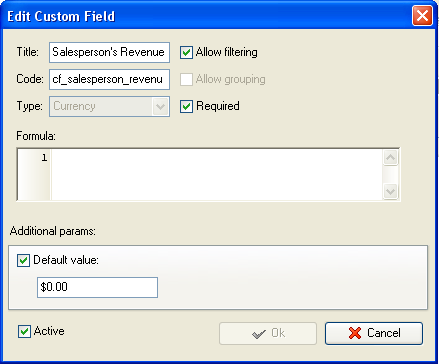Click the gray checkmark Ok button
The height and width of the screenshot is (364, 439).
click(268, 333)
